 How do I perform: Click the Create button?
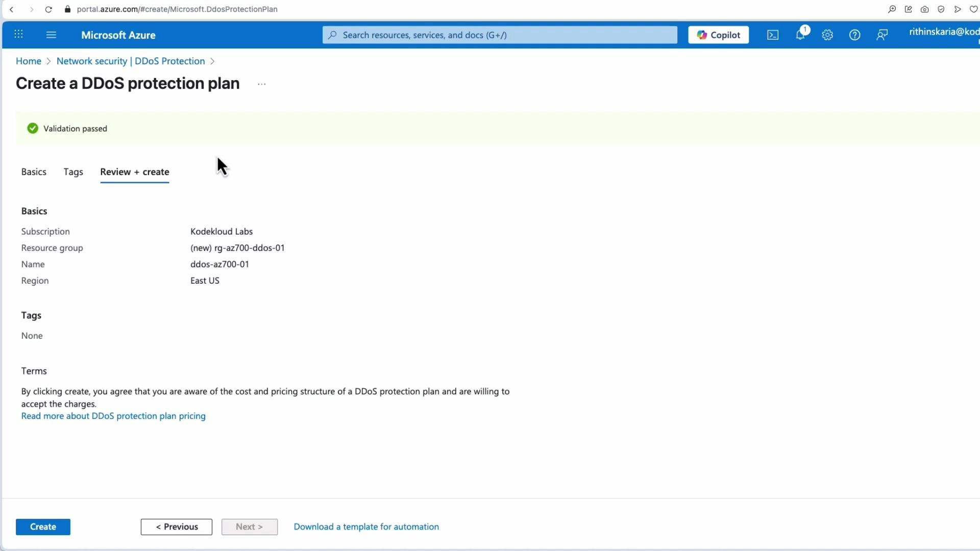pyautogui.click(x=43, y=527)
